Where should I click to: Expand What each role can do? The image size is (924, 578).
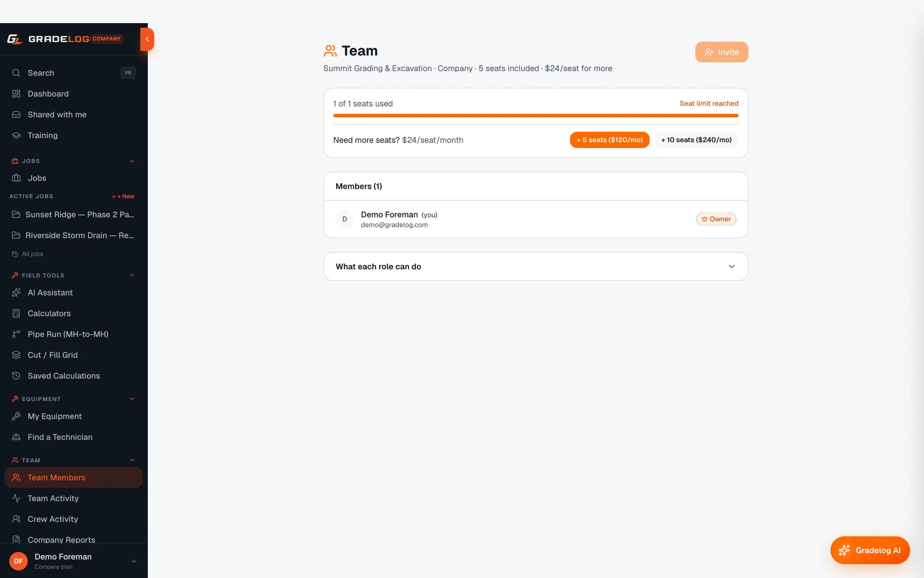tap(535, 267)
